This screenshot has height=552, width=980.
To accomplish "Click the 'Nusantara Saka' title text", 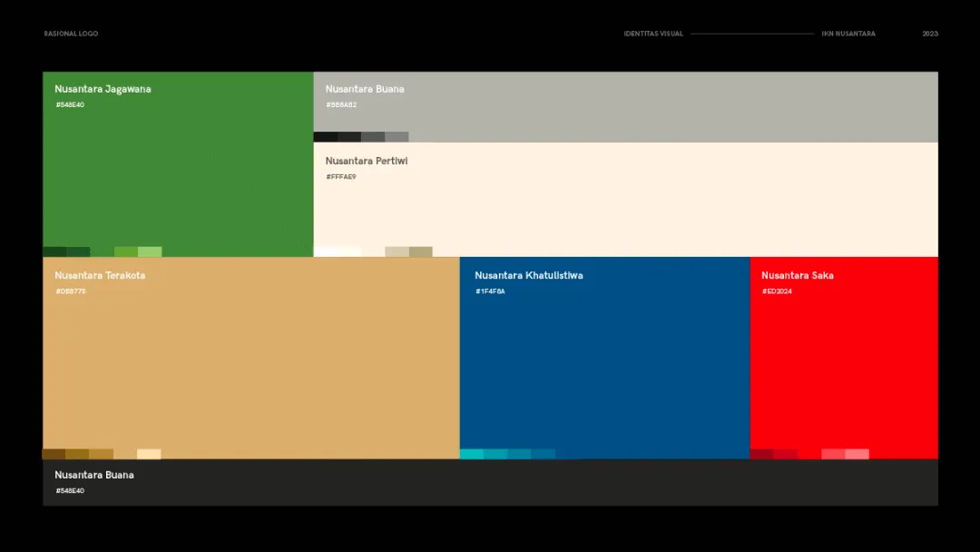I will 798,275.
